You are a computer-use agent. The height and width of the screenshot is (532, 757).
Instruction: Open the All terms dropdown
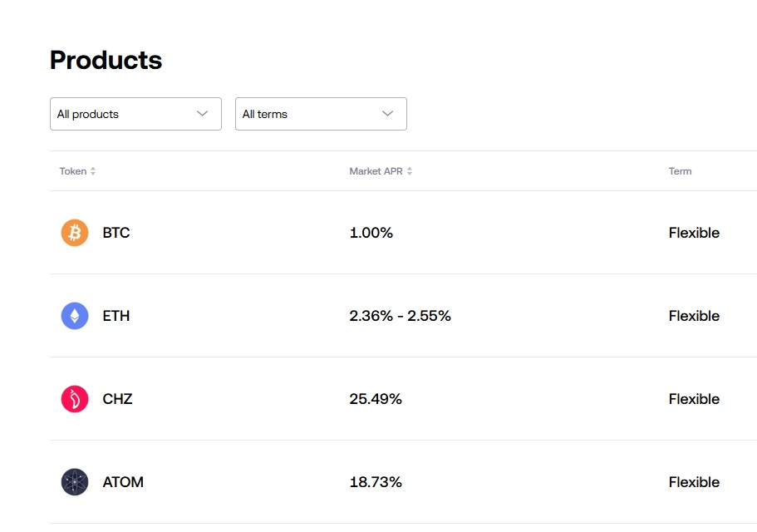[x=321, y=114]
